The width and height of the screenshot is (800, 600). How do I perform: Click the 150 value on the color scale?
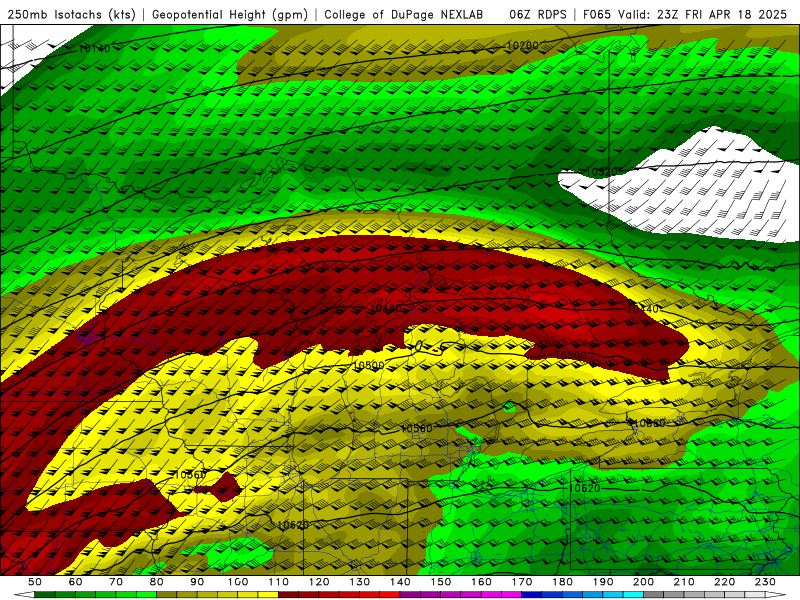pyautogui.click(x=441, y=582)
